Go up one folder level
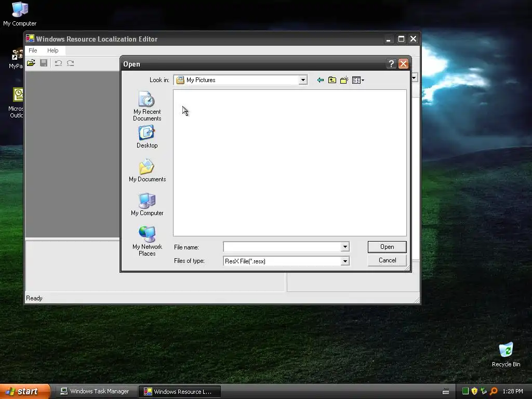The height and width of the screenshot is (399, 532). (x=332, y=80)
